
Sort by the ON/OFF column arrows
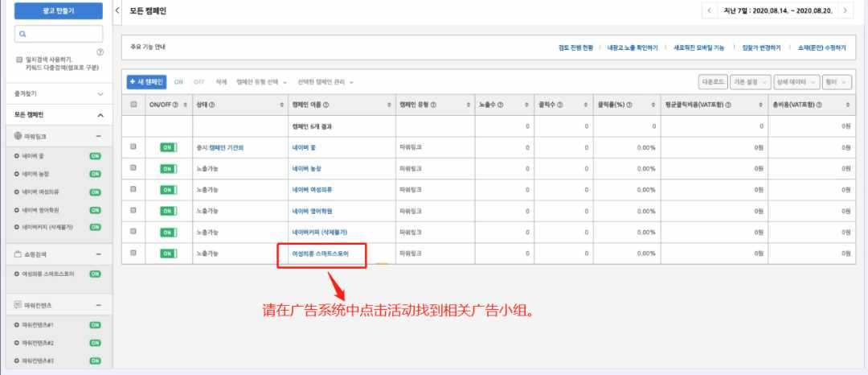coord(185,105)
